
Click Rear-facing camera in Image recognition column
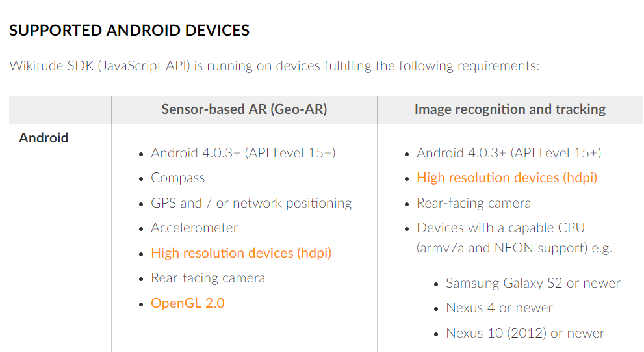[x=474, y=203]
